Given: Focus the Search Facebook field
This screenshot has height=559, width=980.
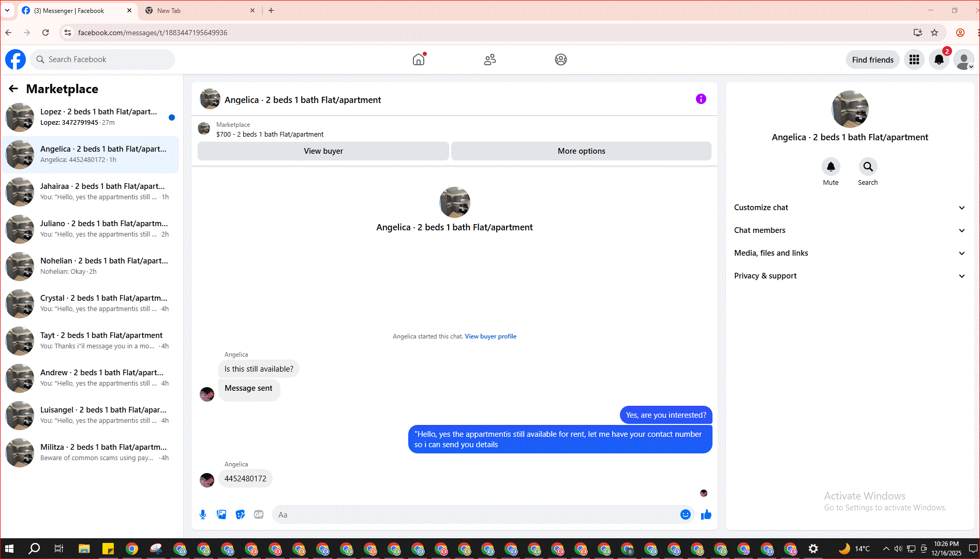Looking at the screenshot, I should tap(102, 60).
